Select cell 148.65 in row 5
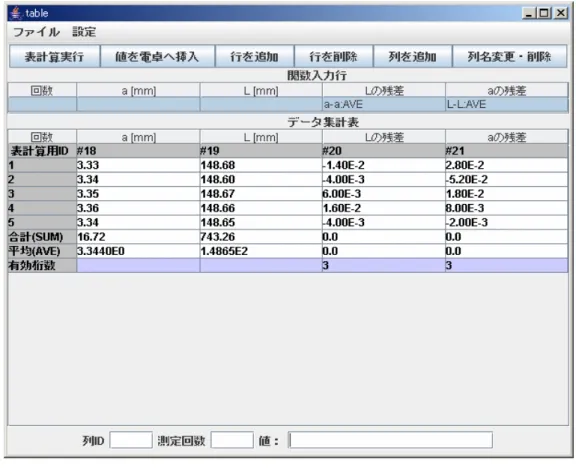The width and height of the screenshot is (576, 474). click(x=261, y=223)
